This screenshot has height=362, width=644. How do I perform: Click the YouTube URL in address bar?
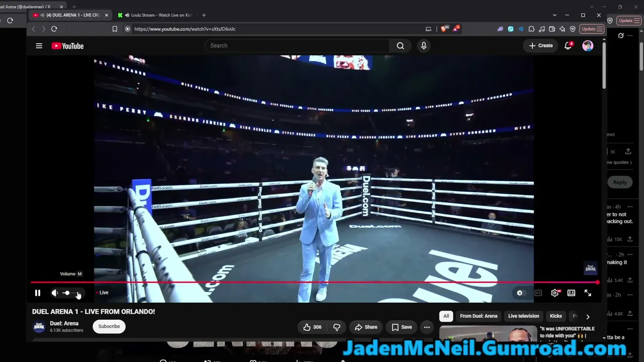tap(185, 29)
